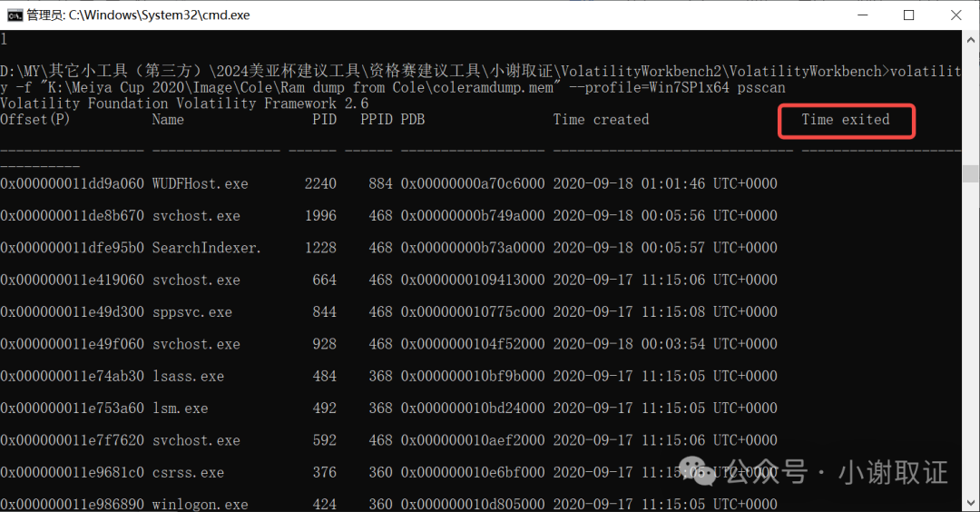Minimize the cmd.exe window
Image resolution: width=980 pixels, height=512 pixels.
(x=863, y=15)
